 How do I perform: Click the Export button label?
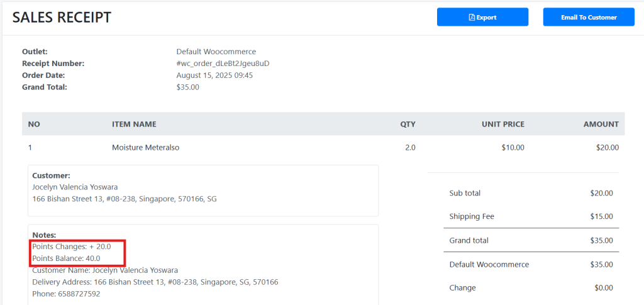click(x=486, y=18)
